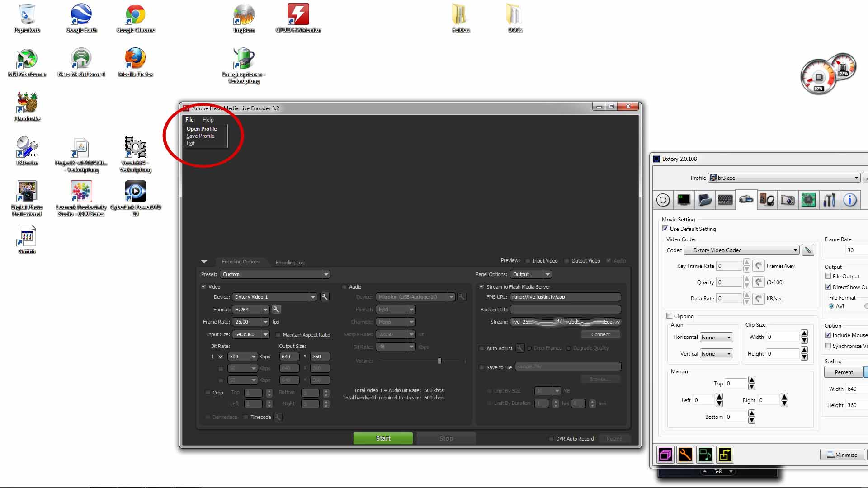Click orange wrench icon at Dxtory bottom

(685, 455)
